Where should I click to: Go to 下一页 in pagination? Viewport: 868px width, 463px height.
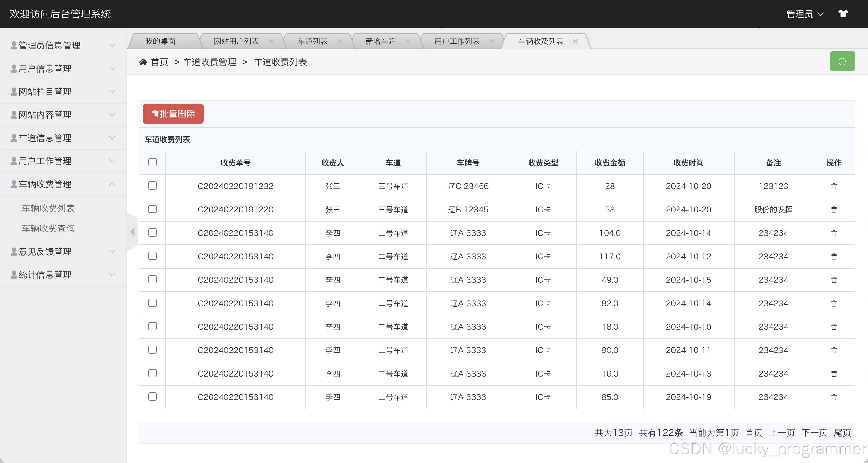click(814, 433)
